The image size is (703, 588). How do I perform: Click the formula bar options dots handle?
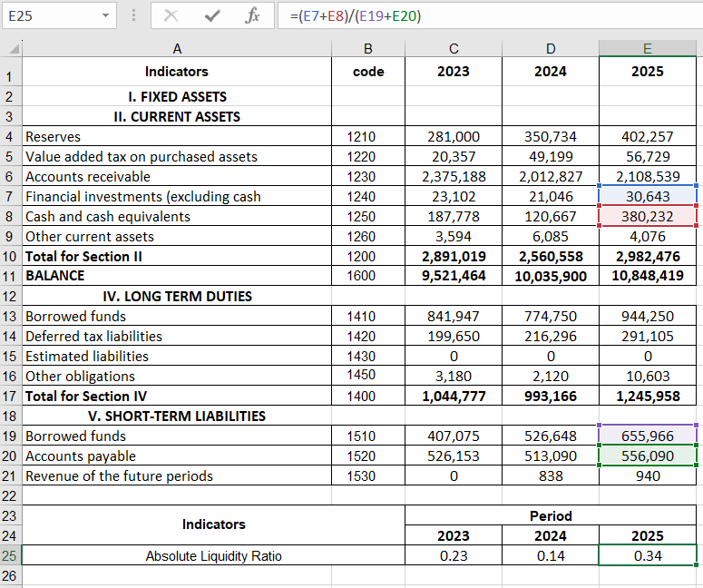coord(134,16)
